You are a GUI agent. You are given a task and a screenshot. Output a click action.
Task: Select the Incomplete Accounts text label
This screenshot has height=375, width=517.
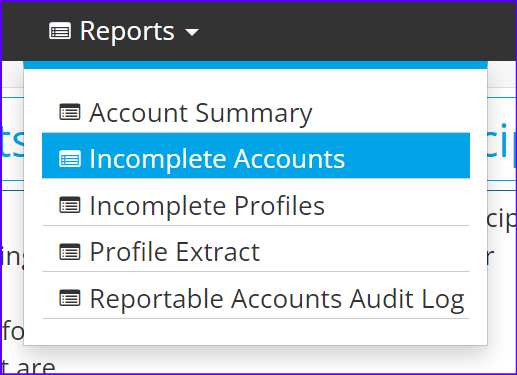(x=217, y=159)
